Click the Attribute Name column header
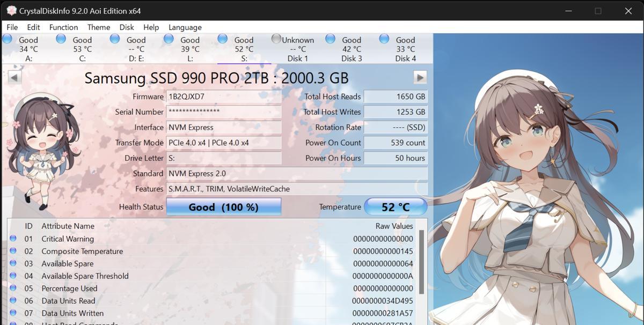Screen dimensions: 644x325 (x=68, y=226)
